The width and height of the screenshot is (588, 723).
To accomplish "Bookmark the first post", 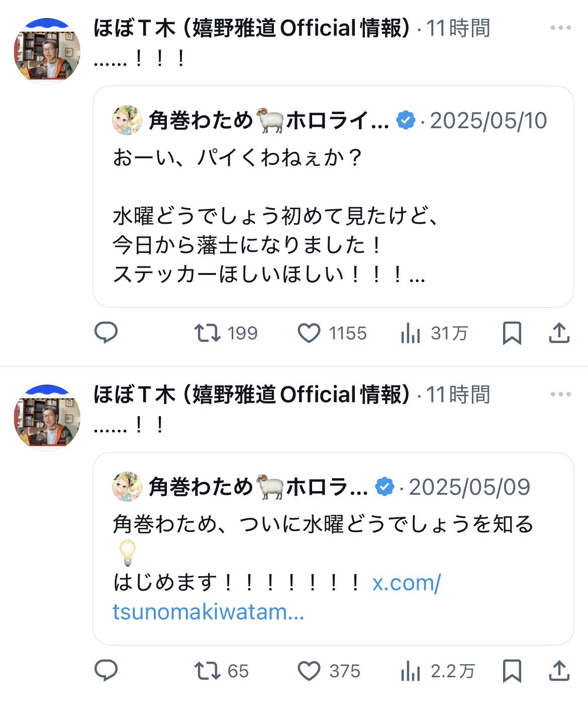I will (x=512, y=333).
